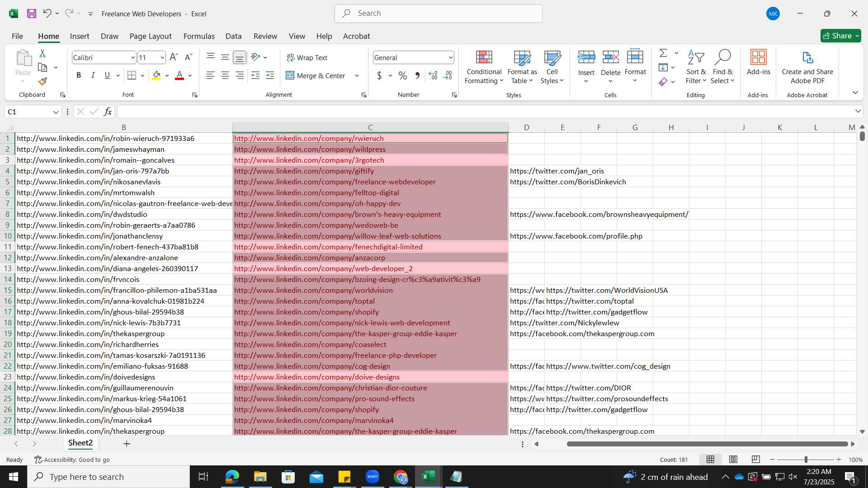Clear cell contents with eraser icon
This screenshot has width=868, height=488.
click(663, 82)
